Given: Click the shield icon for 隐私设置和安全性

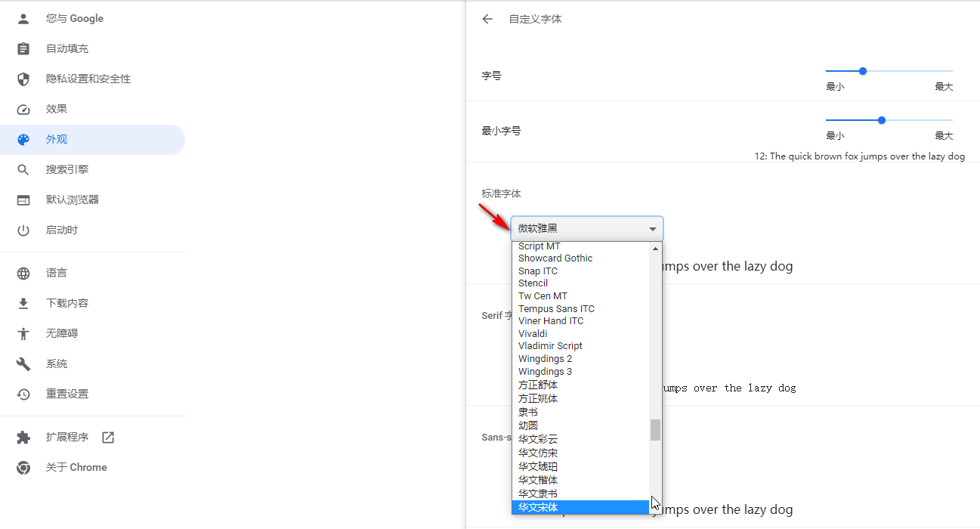Looking at the screenshot, I should tap(23, 79).
